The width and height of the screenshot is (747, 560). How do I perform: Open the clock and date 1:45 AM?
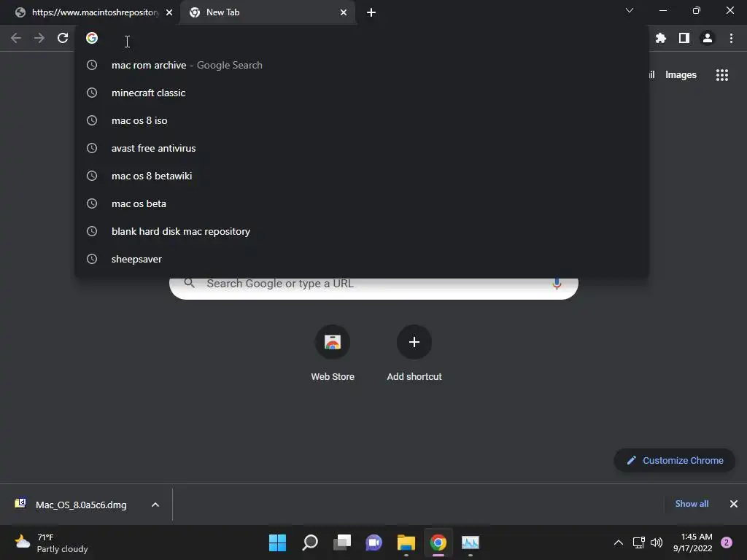click(693, 542)
